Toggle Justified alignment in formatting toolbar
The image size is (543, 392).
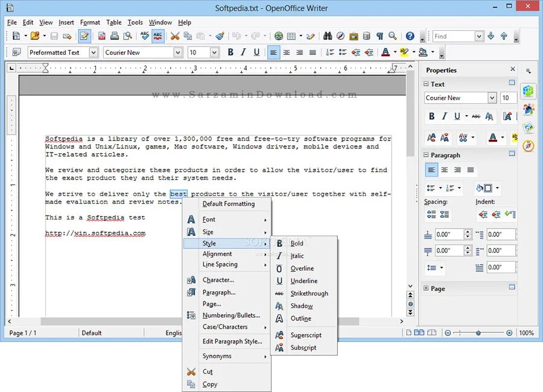313,52
